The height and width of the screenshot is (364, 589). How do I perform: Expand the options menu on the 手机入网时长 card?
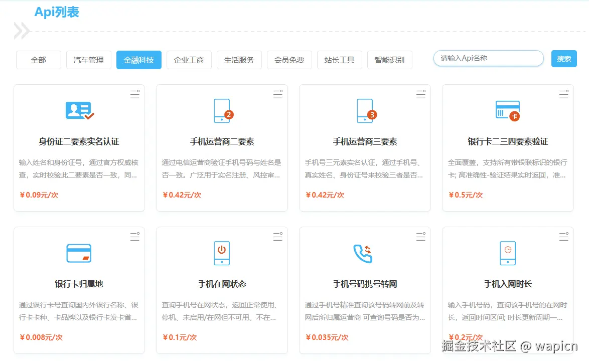pyautogui.click(x=563, y=237)
